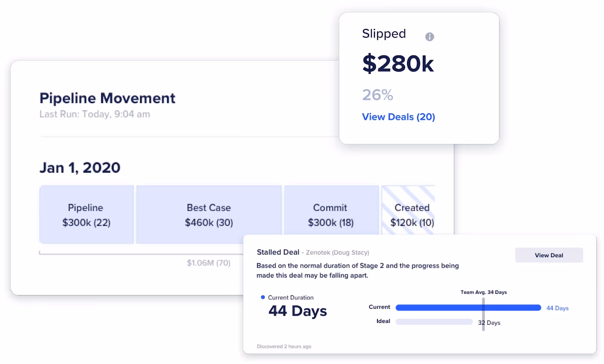Click the Discovered 2 hours ago label
This screenshot has height=364, width=604.
[x=284, y=346]
